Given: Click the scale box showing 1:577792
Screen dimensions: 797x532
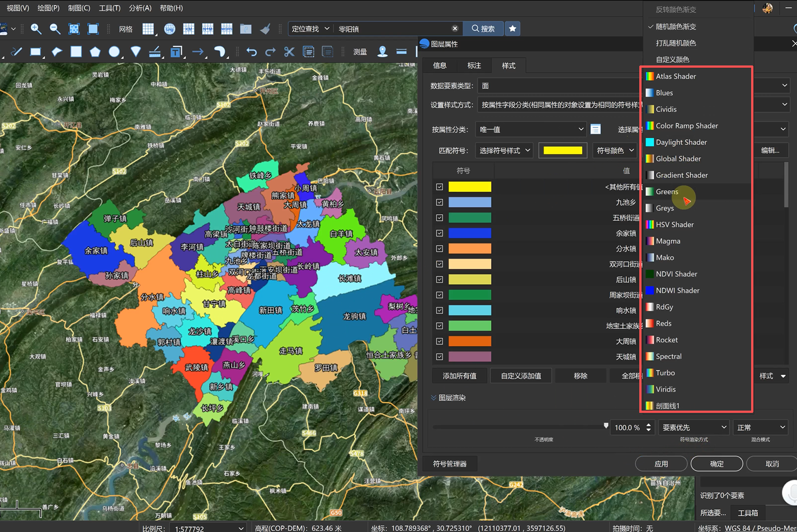Looking at the screenshot, I should tap(209, 528).
